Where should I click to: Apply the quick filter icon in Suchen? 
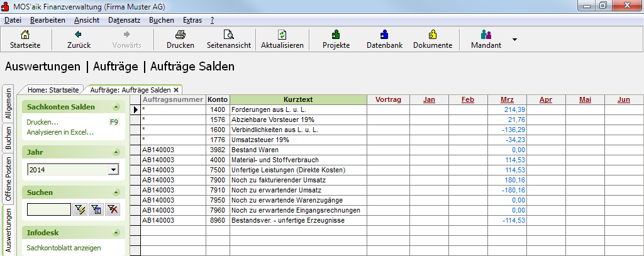point(80,209)
